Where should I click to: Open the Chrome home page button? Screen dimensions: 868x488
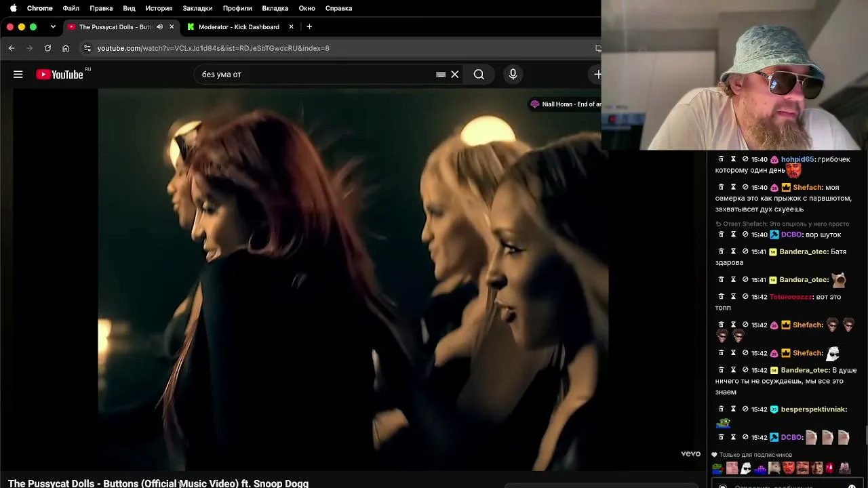coord(66,48)
